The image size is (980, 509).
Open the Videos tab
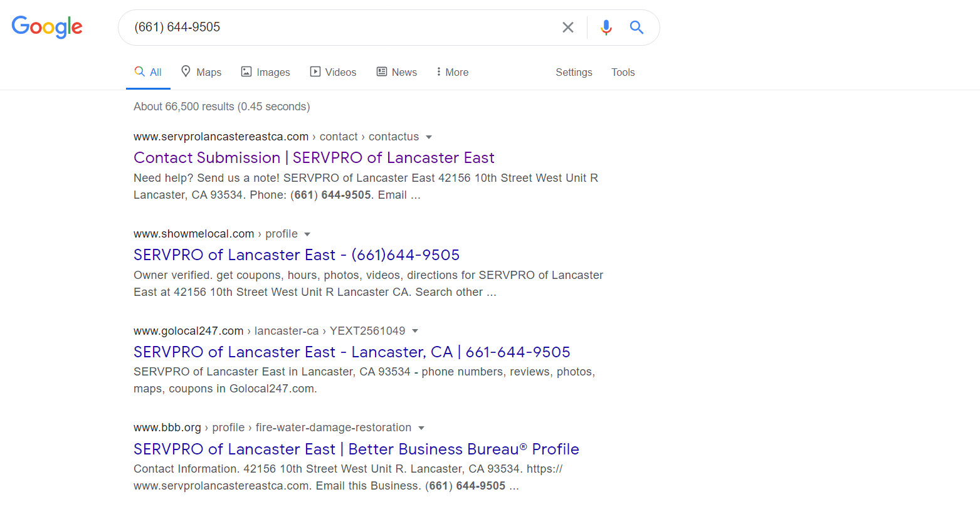point(334,72)
